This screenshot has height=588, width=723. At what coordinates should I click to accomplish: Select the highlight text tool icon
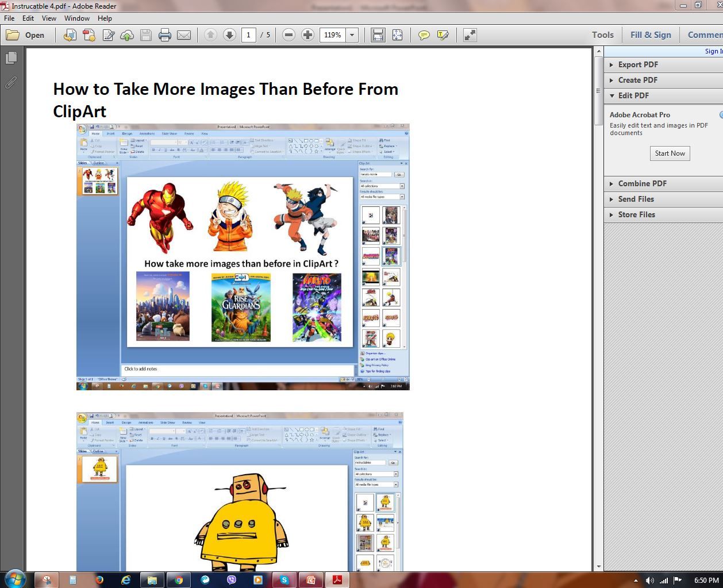443,35
